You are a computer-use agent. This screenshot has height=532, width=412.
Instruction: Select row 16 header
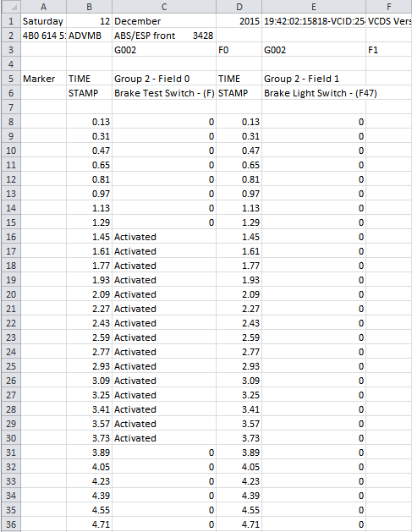(11, 237)
